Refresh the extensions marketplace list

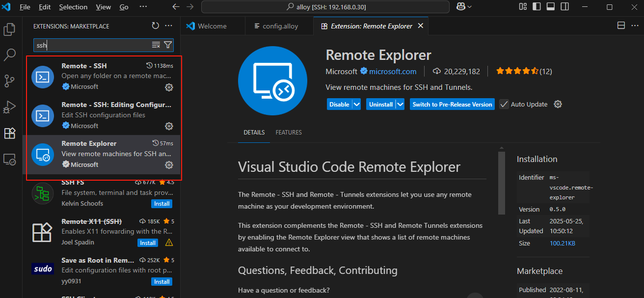156,26
